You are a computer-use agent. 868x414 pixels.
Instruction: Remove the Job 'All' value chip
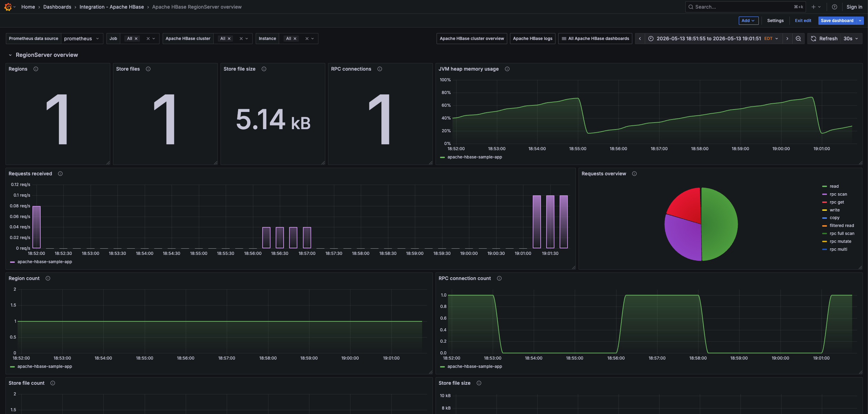(136, 39)
